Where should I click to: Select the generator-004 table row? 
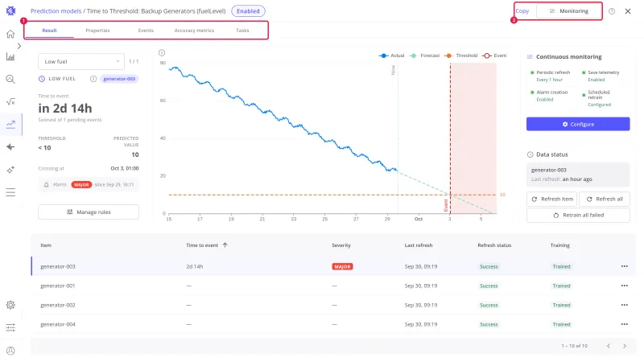(333, 324)
